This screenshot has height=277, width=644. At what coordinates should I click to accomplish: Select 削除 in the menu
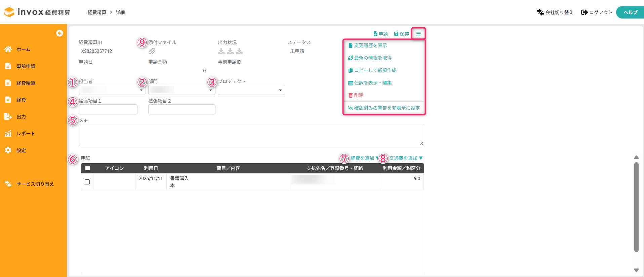[358, 95]
